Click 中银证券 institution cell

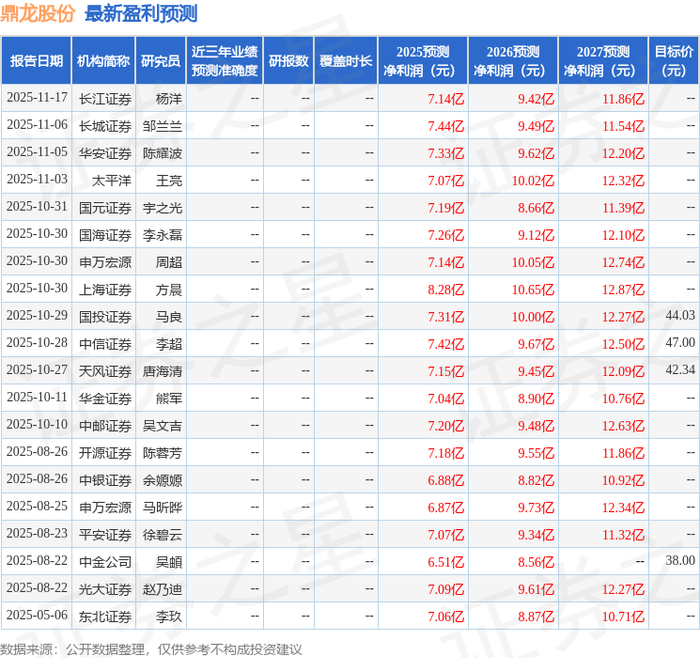click(x=105, y=480)
